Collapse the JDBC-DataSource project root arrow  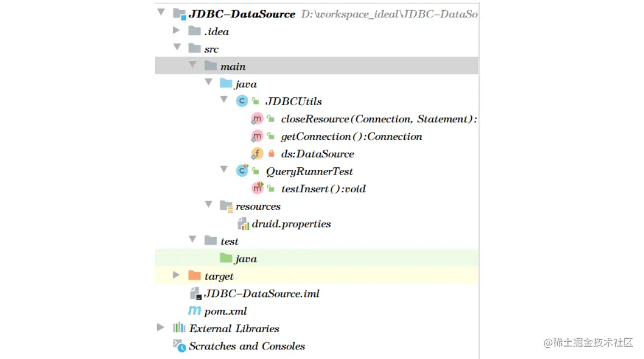[x=161, y=12]
